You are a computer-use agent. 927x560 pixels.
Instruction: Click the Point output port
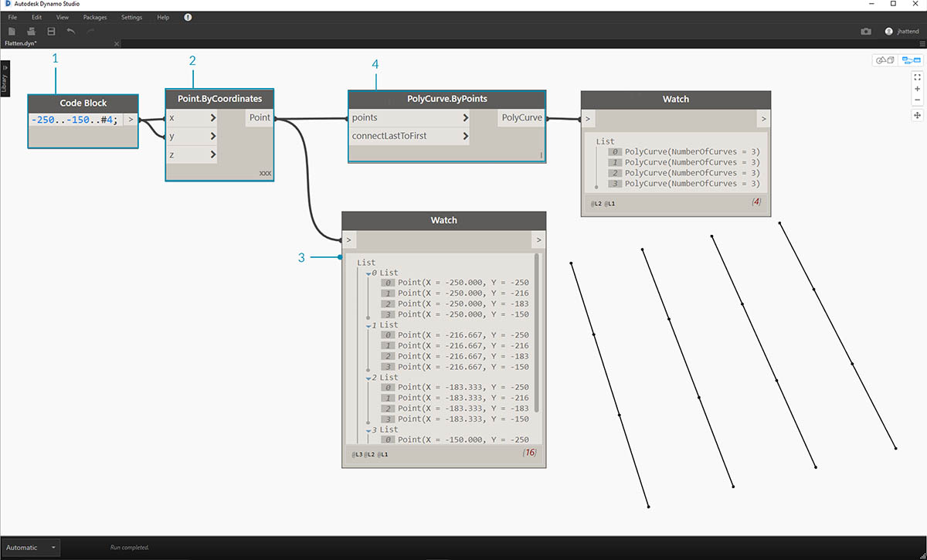click(x=260, y=118)
